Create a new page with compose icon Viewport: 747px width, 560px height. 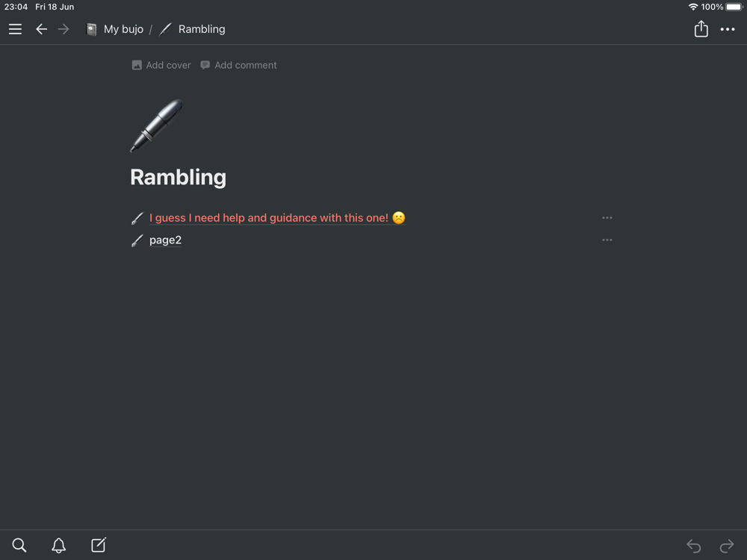click(x=99, y=544)
